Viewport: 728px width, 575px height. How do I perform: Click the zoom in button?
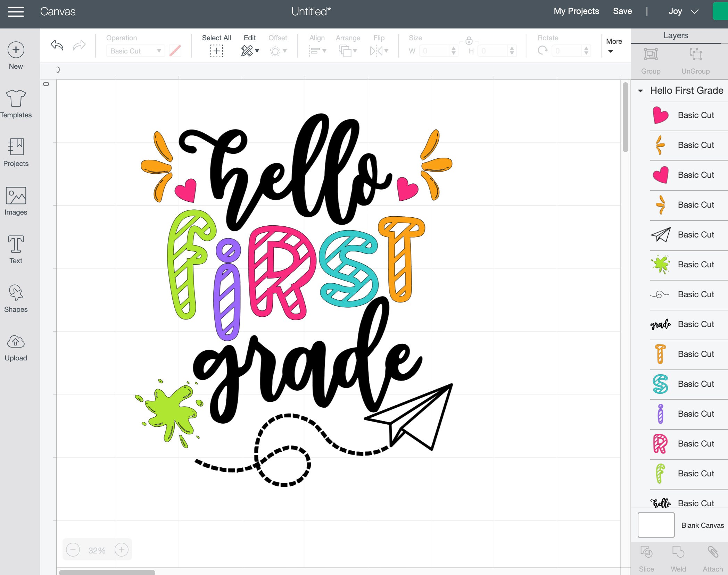coord(122,550)
